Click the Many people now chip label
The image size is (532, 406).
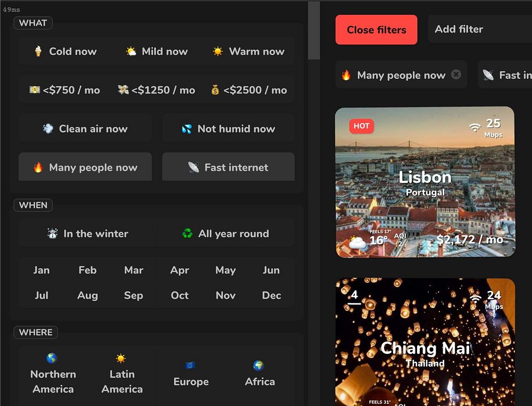401,75
